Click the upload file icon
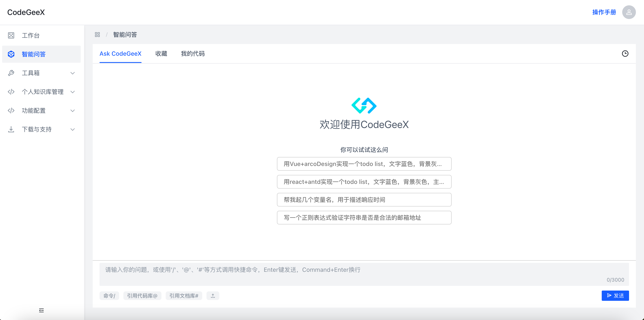 pos(213,296)
